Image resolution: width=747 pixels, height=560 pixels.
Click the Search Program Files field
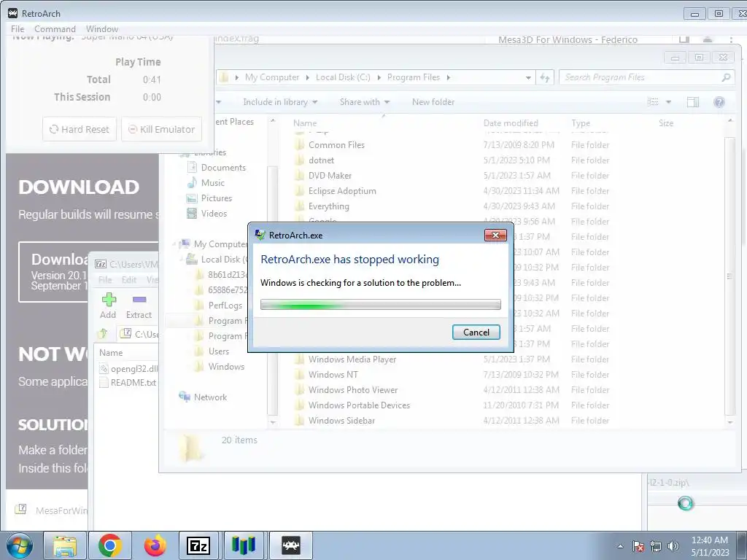tap(647, 77)
